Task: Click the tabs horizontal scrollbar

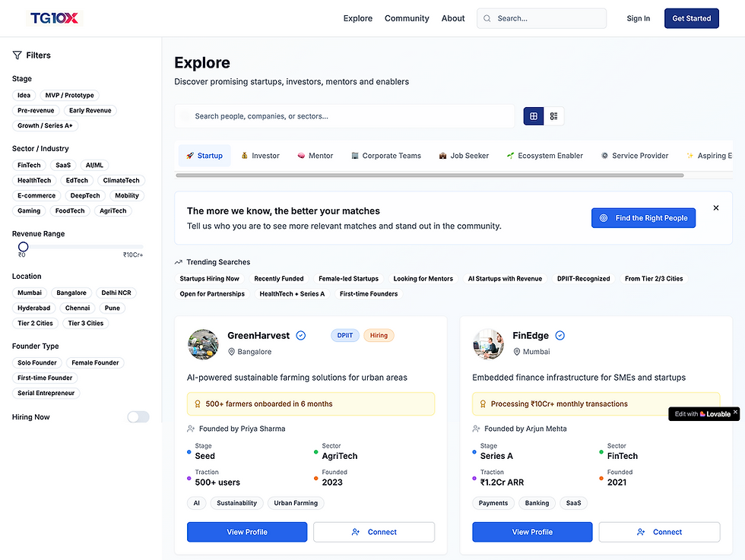Action: tap(430, 176)
